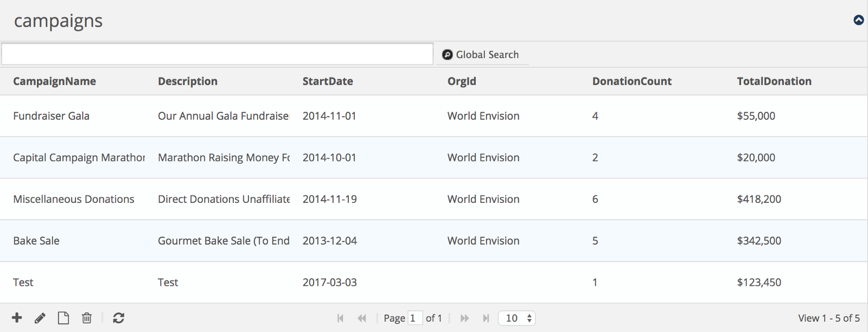Image resolution: width=868 pixels, height=332 pixels.
Task: Sort by CampaignName column header
Action: click(55, 81)
